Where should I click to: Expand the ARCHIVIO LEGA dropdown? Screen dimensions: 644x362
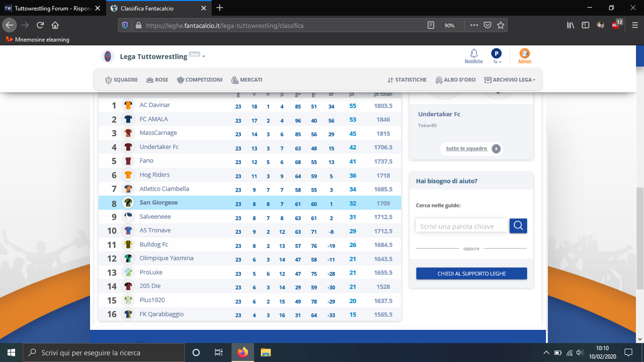[x=510, y=79]
